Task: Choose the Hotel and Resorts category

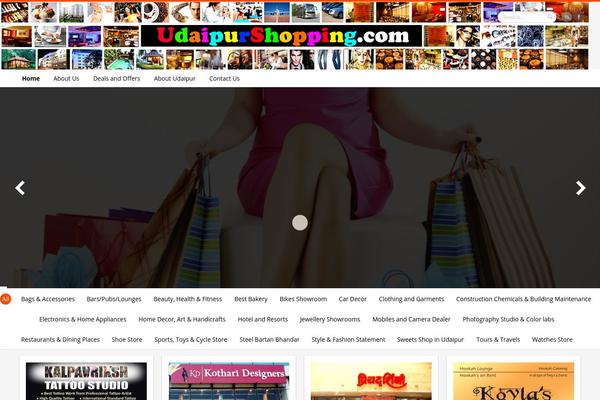Action: click(x=262, y=319)
